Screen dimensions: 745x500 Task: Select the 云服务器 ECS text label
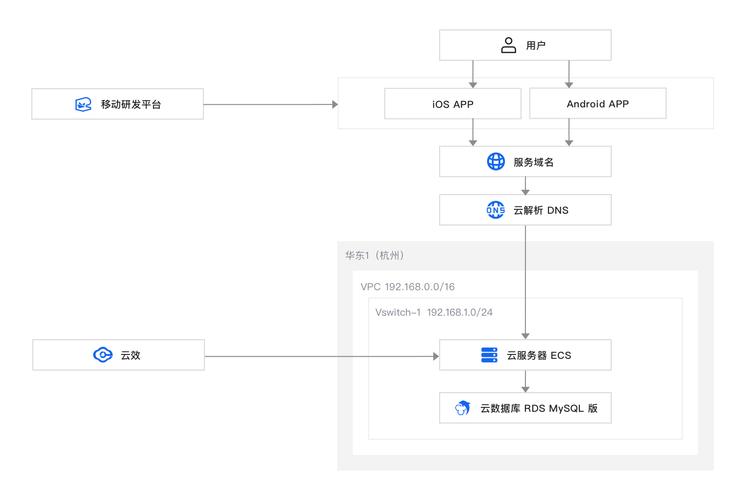[539, 356]
